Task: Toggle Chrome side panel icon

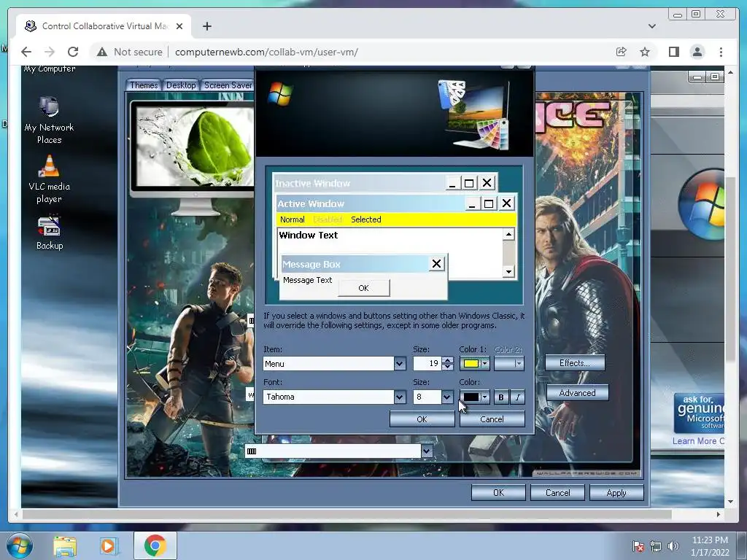Action: (x=673, y=52)
